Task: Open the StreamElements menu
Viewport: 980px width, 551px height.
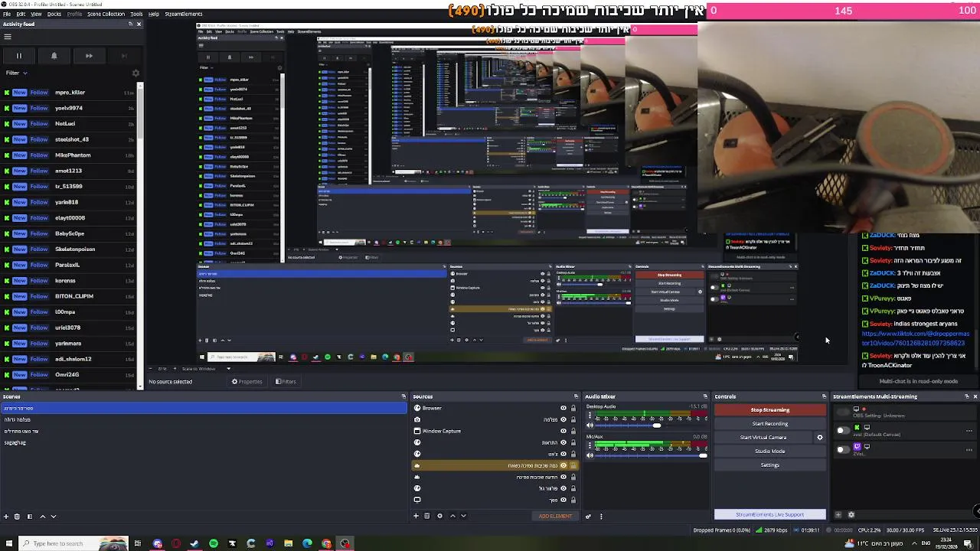Action: click(x=184, y=14)
